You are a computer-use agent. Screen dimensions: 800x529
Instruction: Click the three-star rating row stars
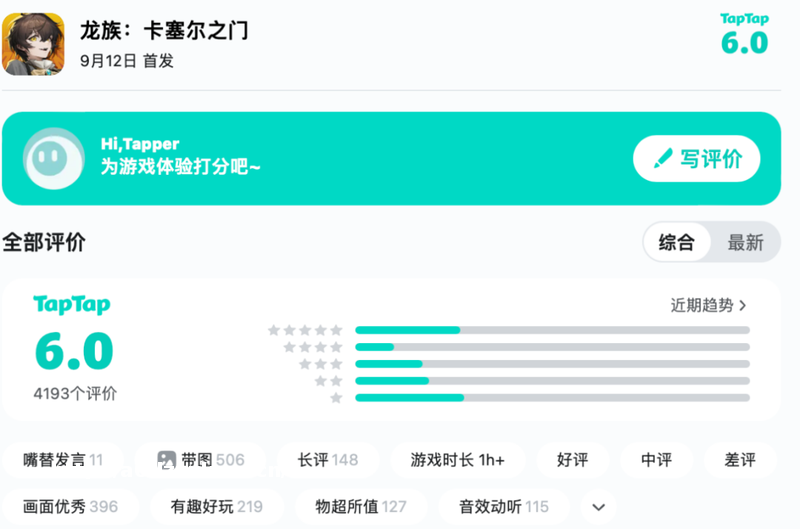322,364
